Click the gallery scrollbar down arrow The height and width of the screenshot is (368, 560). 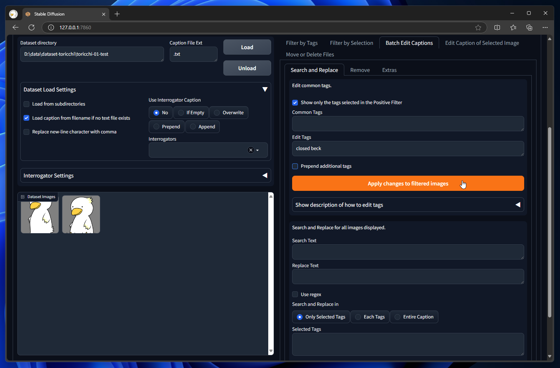(x=271, y=351)
